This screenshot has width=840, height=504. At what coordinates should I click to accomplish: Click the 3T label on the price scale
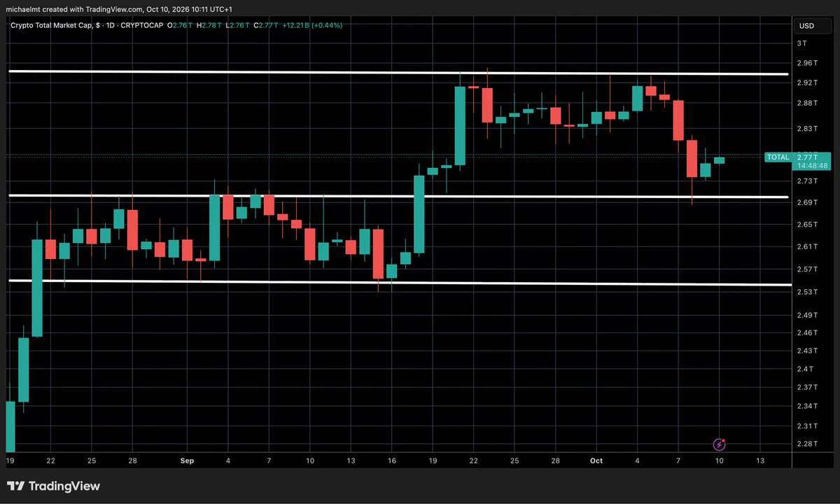802,43
